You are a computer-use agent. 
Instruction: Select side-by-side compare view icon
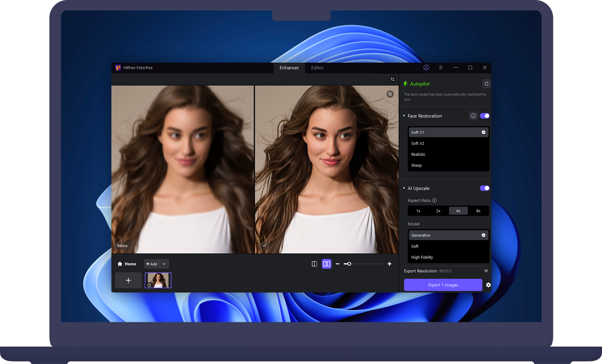coord(326,264)
